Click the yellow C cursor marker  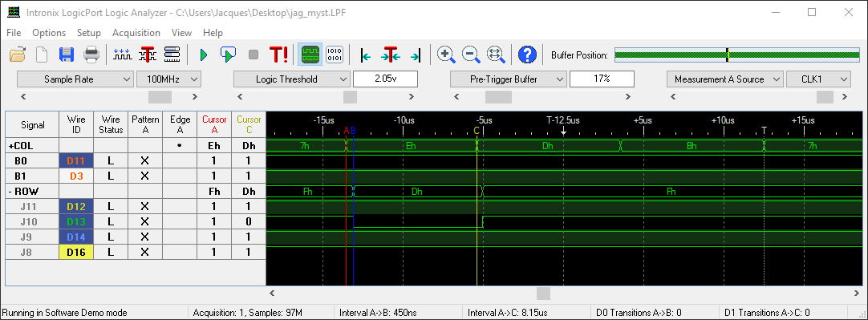click(477, 131)
